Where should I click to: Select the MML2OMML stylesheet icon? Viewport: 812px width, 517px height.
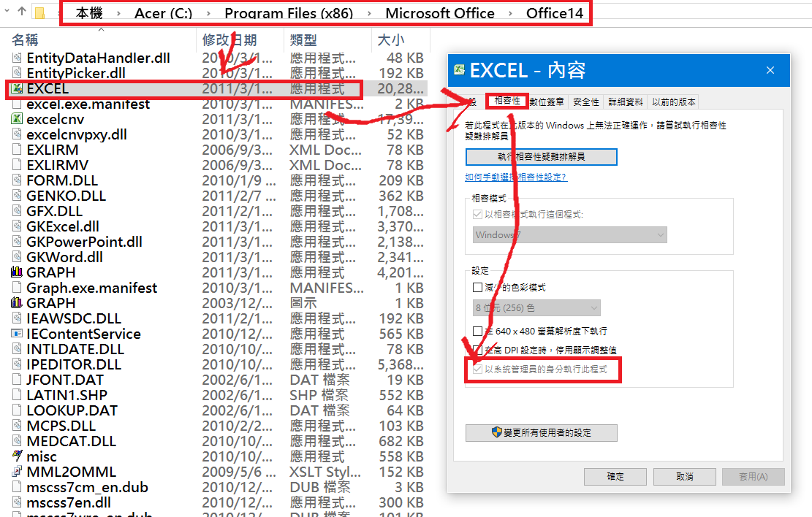click(x=17, y=472)
